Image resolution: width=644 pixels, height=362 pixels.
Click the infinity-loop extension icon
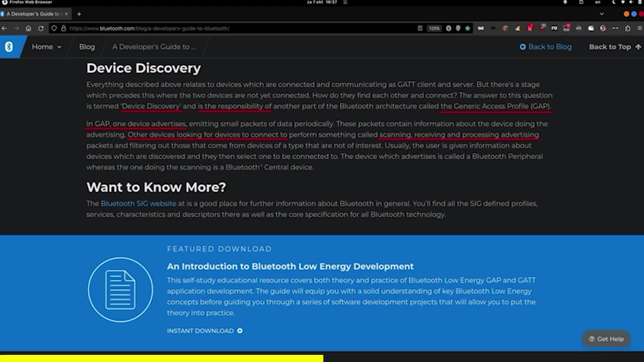(481, 28)
